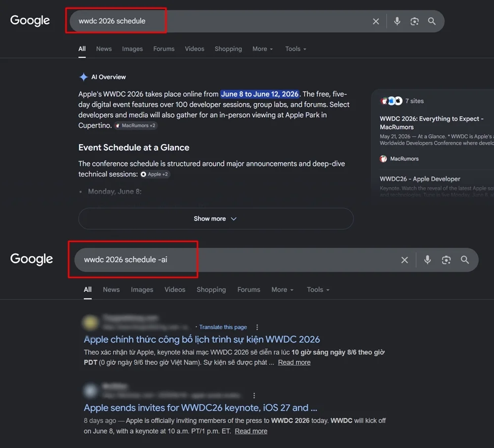Open 'Apple chính thức công bố lịch trình' result

pyautogui.click(x=202, y=339)
